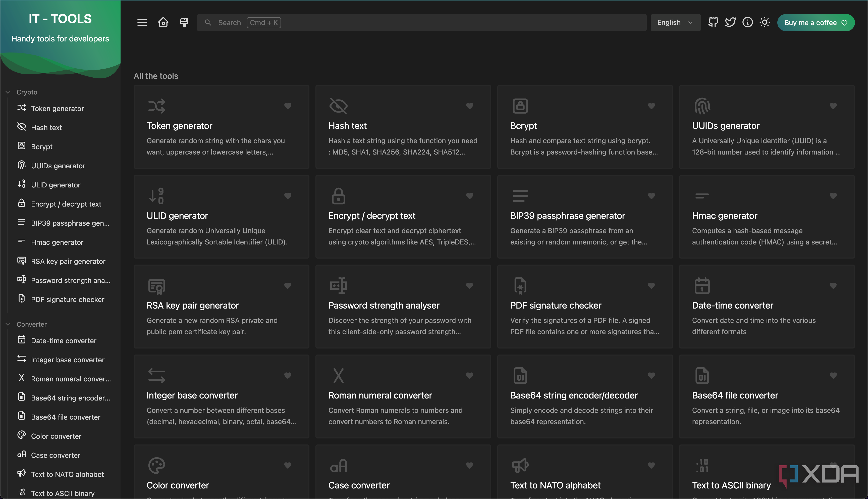
Task: Click the Case converter aA sidebar icon
Action: coord(22,455)
